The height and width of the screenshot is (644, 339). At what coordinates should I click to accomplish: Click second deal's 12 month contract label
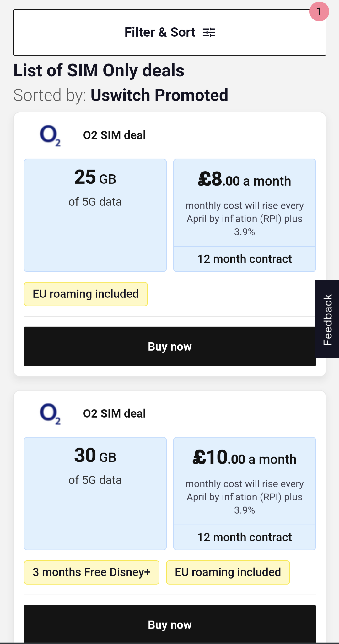[245, 538]
